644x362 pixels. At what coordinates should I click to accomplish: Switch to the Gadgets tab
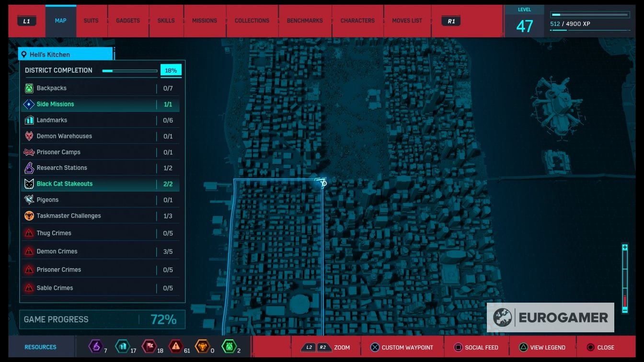tap(128, 21)
